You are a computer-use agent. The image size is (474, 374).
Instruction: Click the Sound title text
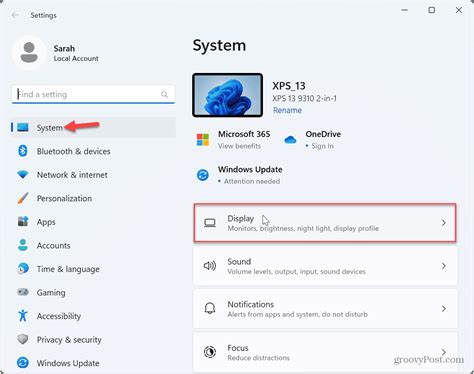pos(239,261)
